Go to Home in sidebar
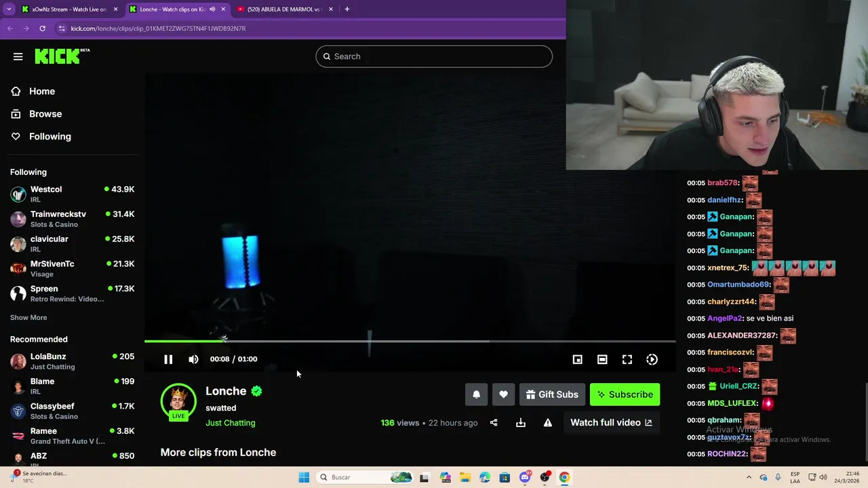868x488 pixels. coord(42,91)
